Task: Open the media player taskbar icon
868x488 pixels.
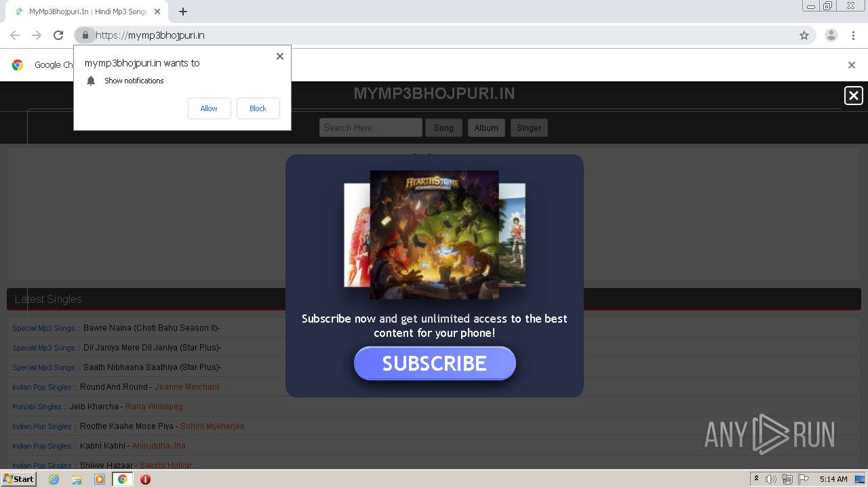Action: (100, 479)
